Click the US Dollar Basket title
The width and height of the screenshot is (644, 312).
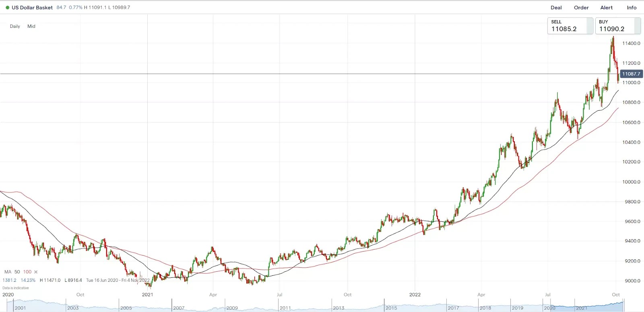click(x=32, y=8)
